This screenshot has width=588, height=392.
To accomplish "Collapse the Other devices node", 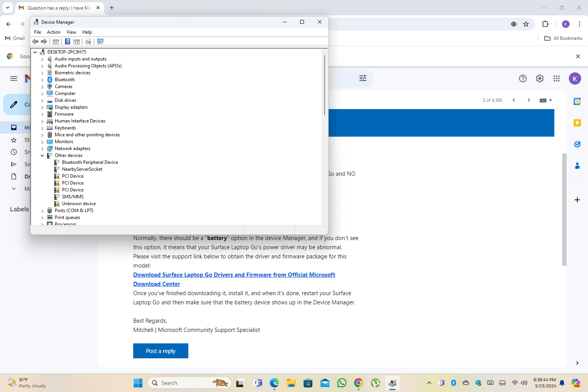I will [42, 155].
